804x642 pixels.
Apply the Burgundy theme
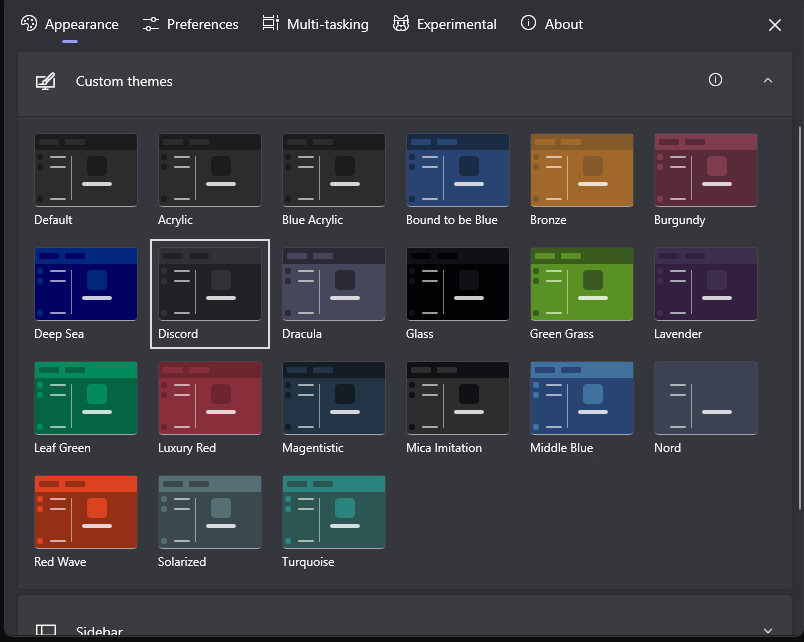point(706,170)
